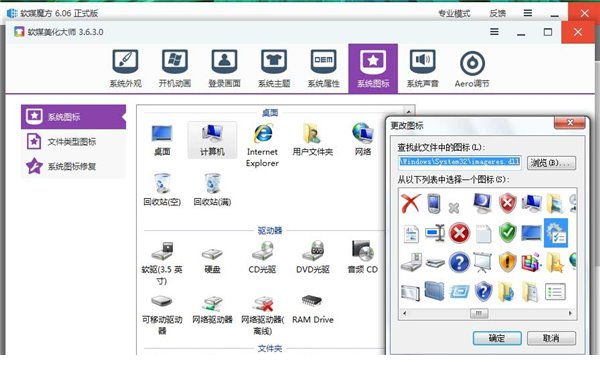Pick the blue shield question mark icon

[483, 292]
